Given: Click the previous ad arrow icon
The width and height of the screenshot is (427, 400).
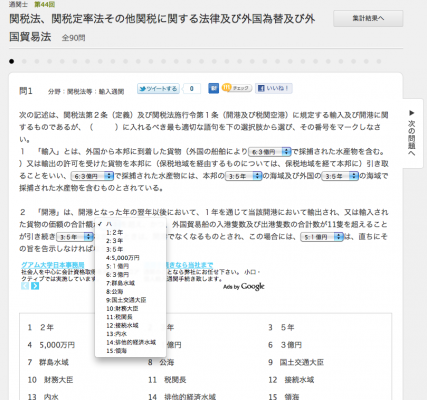Looking at the screenshot, I should tap(25, 286).
